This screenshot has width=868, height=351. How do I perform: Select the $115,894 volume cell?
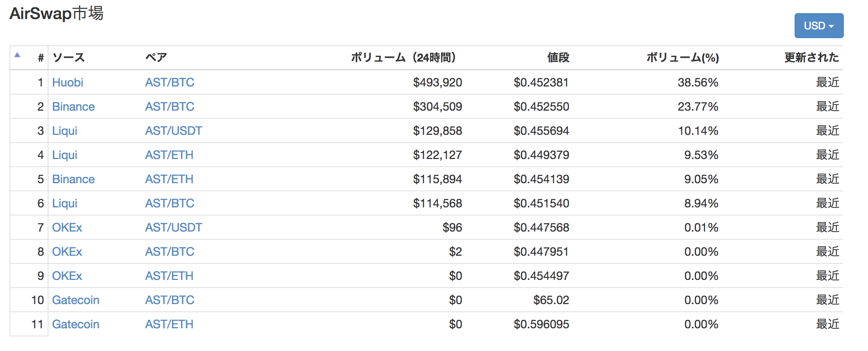[x=437, y=179]
